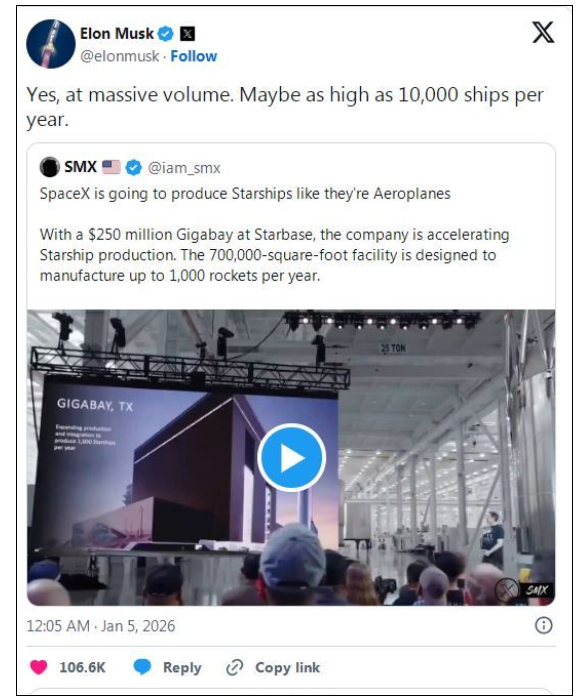Follow Elon Musk

[x=194, y=56]
